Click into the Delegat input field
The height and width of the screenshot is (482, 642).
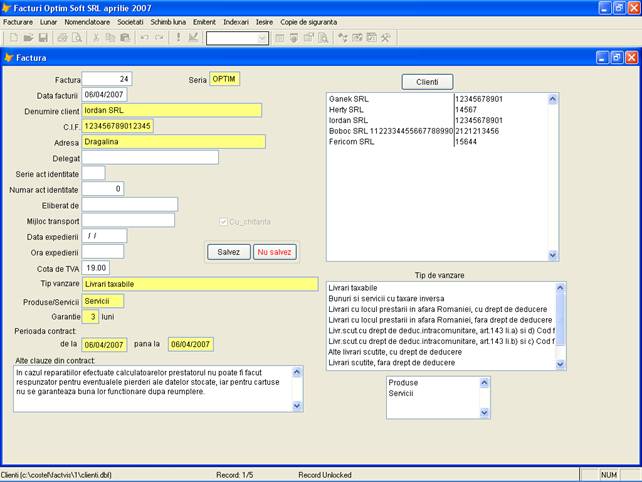pyautogui.click(x=150, y=157)
